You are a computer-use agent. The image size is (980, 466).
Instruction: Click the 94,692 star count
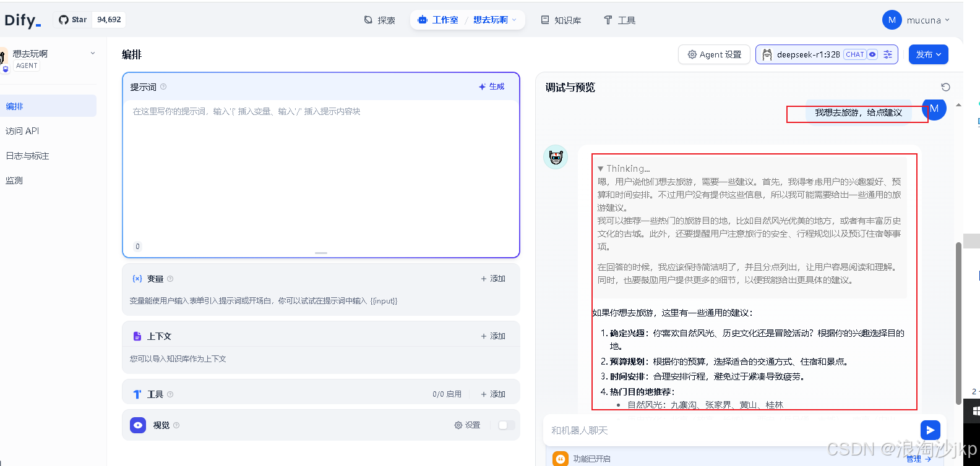(x=109, y=20)
